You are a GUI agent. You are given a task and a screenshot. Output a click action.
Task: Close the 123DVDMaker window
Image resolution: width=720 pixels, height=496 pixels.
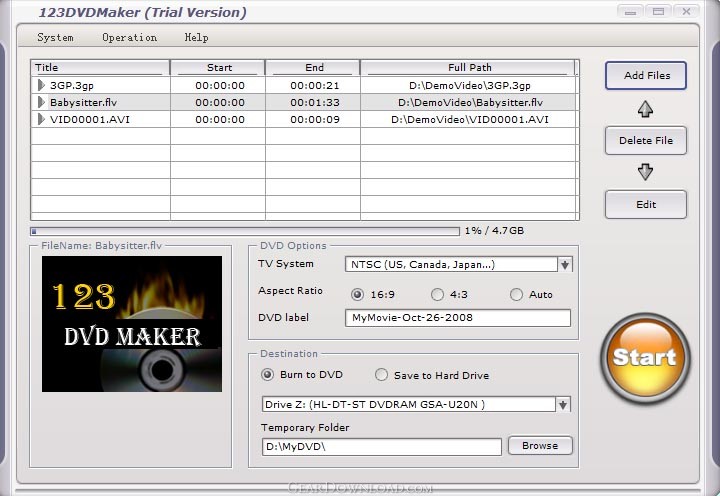686,11
